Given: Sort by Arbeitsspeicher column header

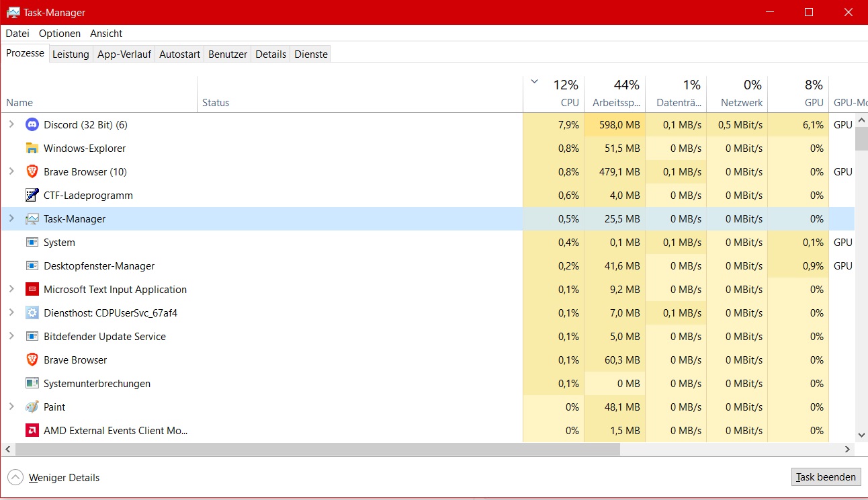Looking at the screenshot, I should [615, 94].
